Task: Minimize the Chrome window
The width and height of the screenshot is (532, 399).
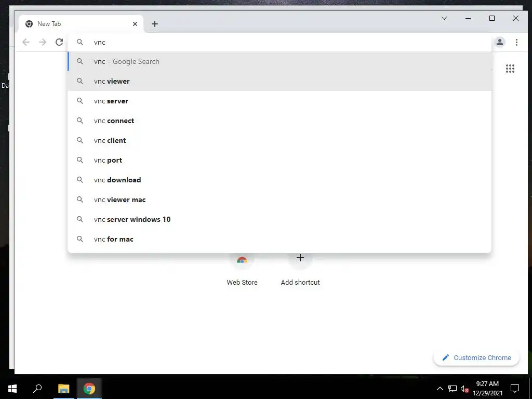Action: click(x=468, y=18)
